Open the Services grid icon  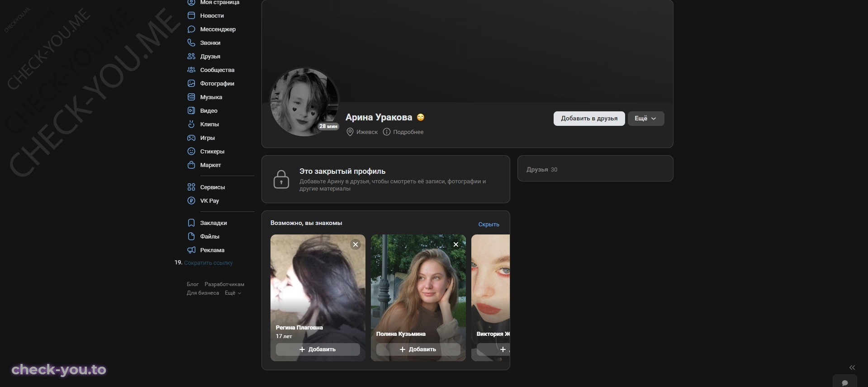coord(191,187)
